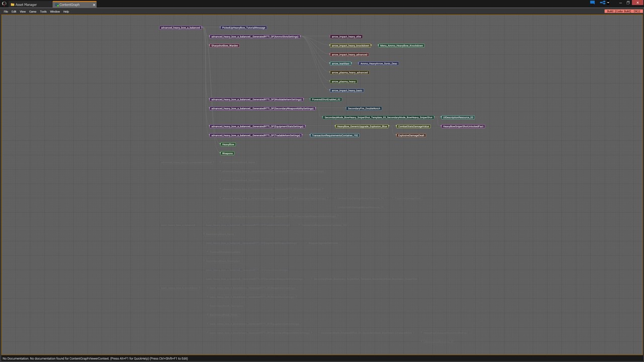Minimize the editor window
This screenshot has width=644, height=362.
(620, 3)
